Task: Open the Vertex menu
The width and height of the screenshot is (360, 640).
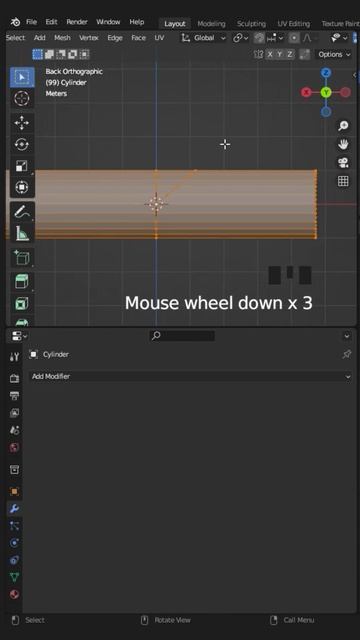Action: click(89, 38)
